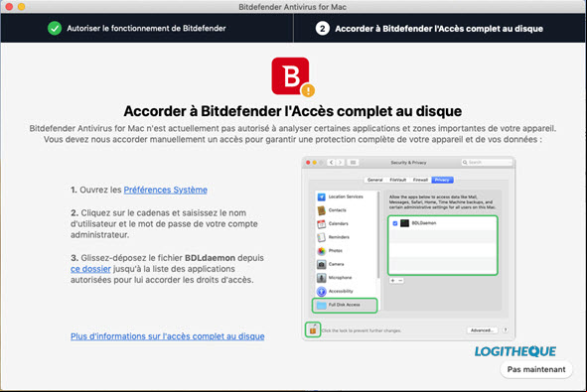587x392 pixels.
Task: Click the 'Pas maintenant' button
Action: (x=536, y=369)
